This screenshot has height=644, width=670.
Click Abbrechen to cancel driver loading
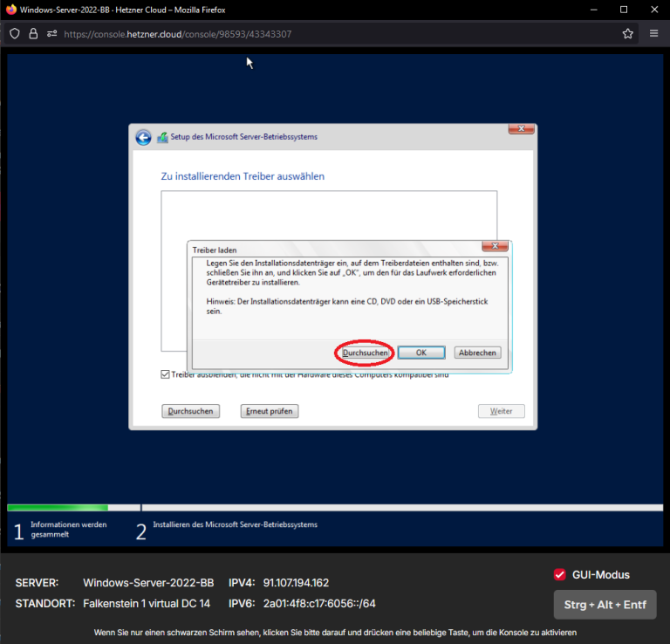[x=477, y=353]
